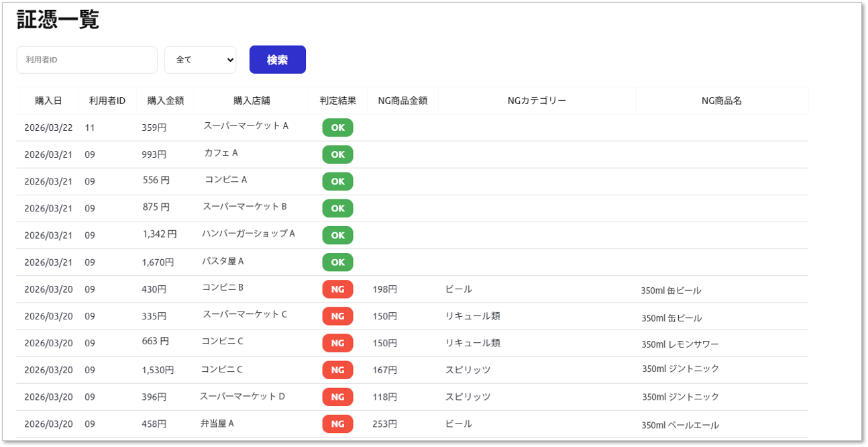Click store name スーパーマーケット C
The height and width of the screenshot is (447, 868).
[x=246, y=314]
